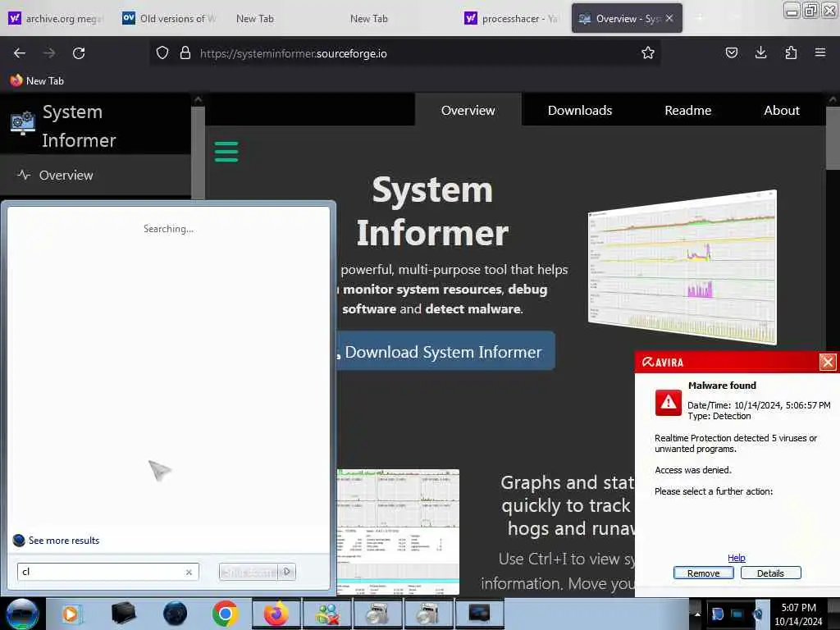The height and width of the screenshot is (630, 840).
Task: Open the Help link in Avira
Action: coord(736,558)
